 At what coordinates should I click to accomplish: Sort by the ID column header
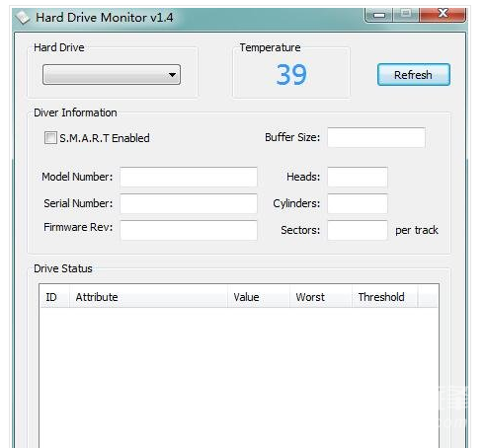(54, 297)
